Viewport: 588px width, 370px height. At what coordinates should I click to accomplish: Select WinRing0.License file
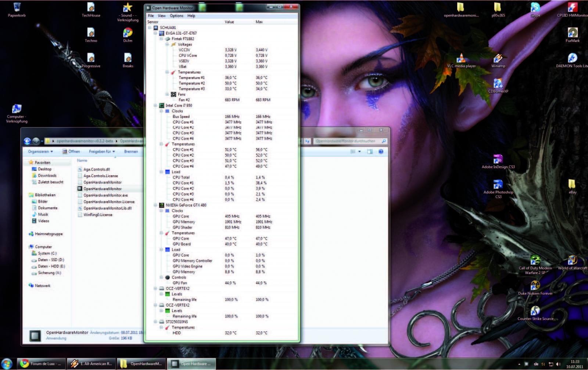pos(95,215)
